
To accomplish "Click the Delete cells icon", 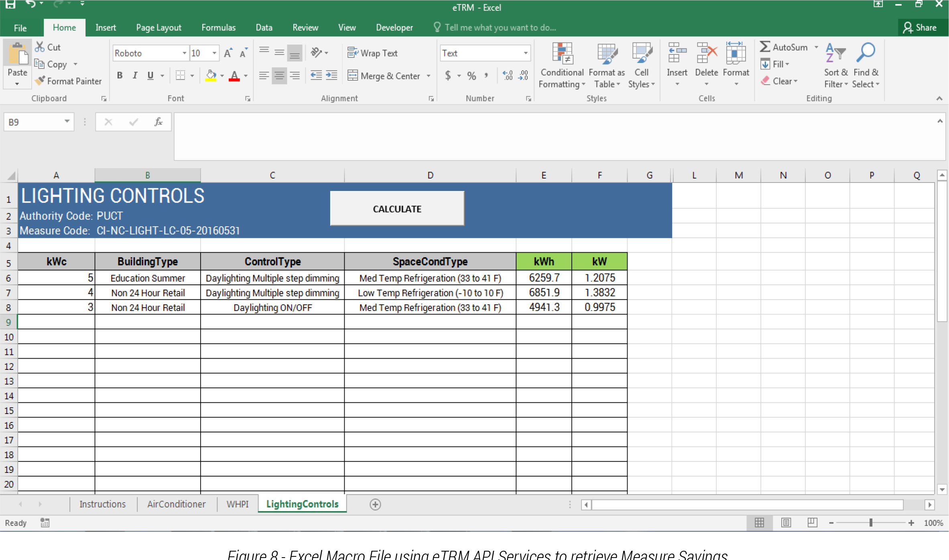I will pyautogui.click(x=706, y=53).
